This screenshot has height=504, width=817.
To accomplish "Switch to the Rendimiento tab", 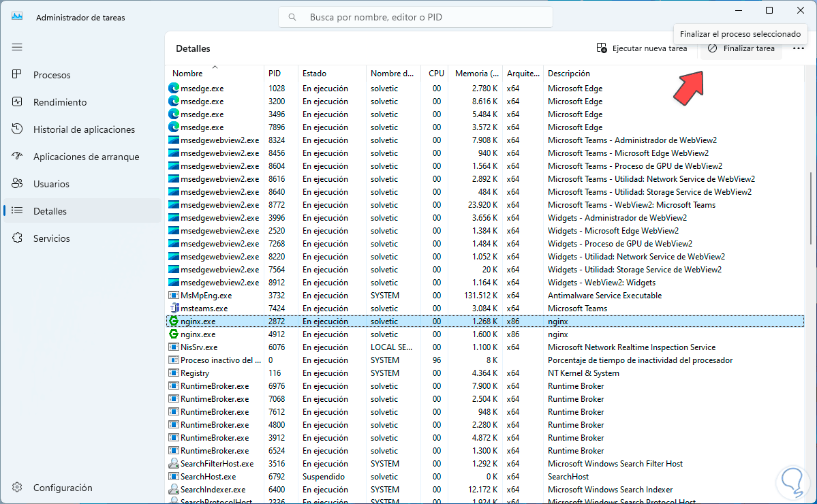I will tap(82, 102).
